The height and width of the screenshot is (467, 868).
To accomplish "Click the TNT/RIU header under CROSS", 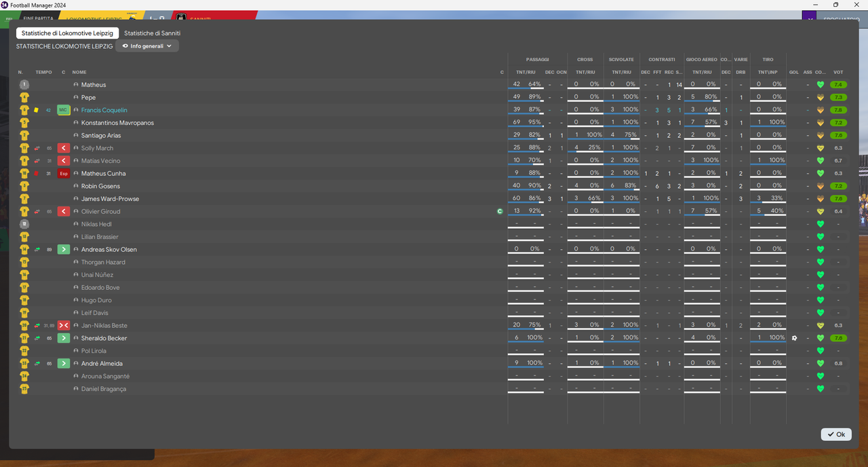I will 585,72.
